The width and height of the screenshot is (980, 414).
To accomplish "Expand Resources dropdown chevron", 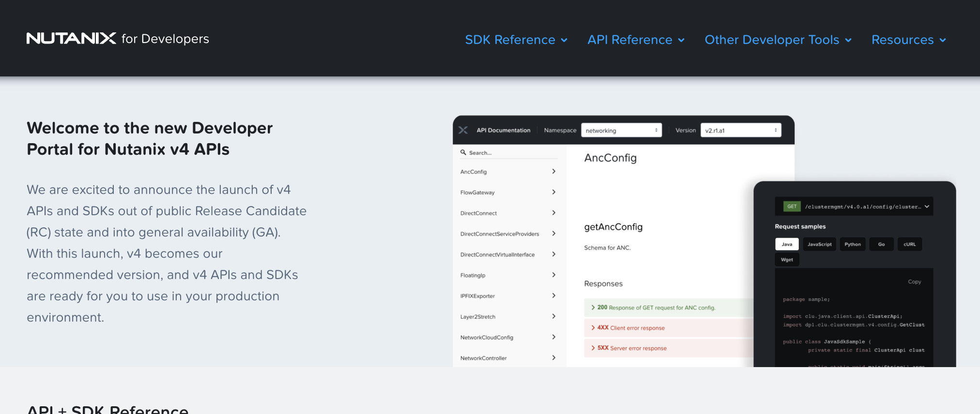I will [x=943, y=40].
